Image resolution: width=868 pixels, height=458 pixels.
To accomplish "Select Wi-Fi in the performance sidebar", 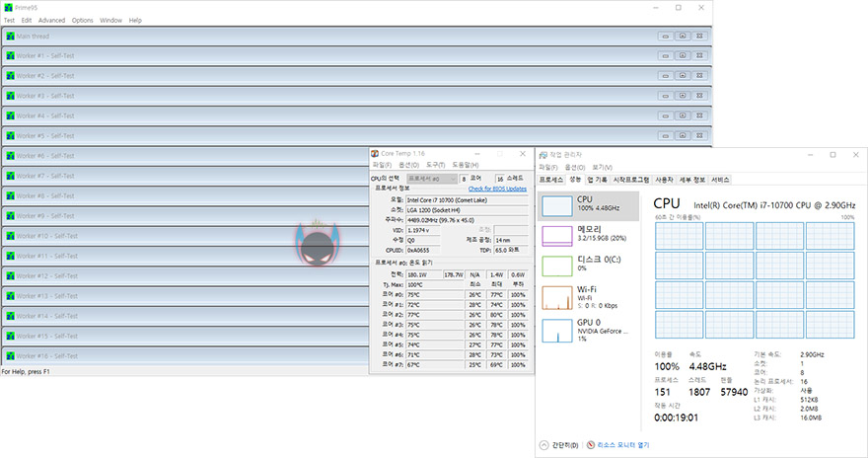I will [x=589, y=297].
